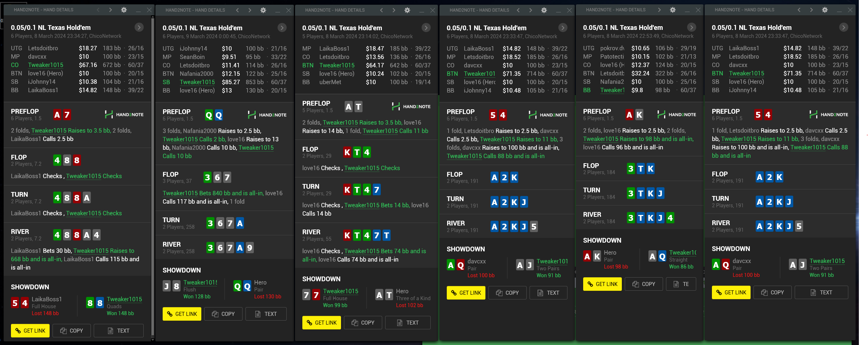
Task: Expand hand header arrow in fourth window from left
Action: pyautogui.click(x=563, y=28)
